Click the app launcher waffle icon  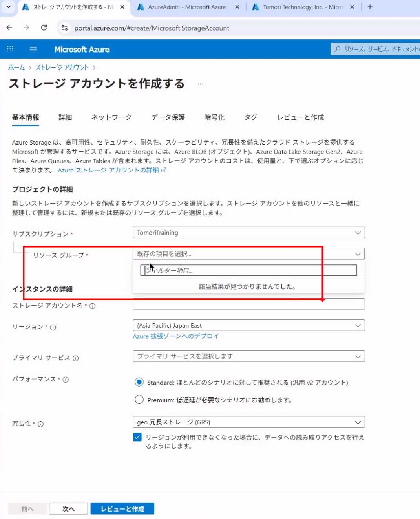[x=10, y=49]
